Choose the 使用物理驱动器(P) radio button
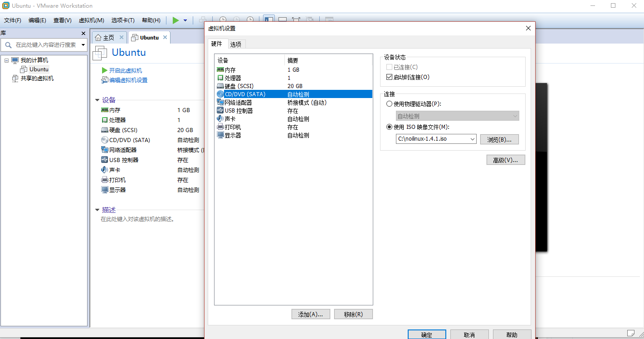The width and height of the screenshot is (644, 339). pos(389,104)
